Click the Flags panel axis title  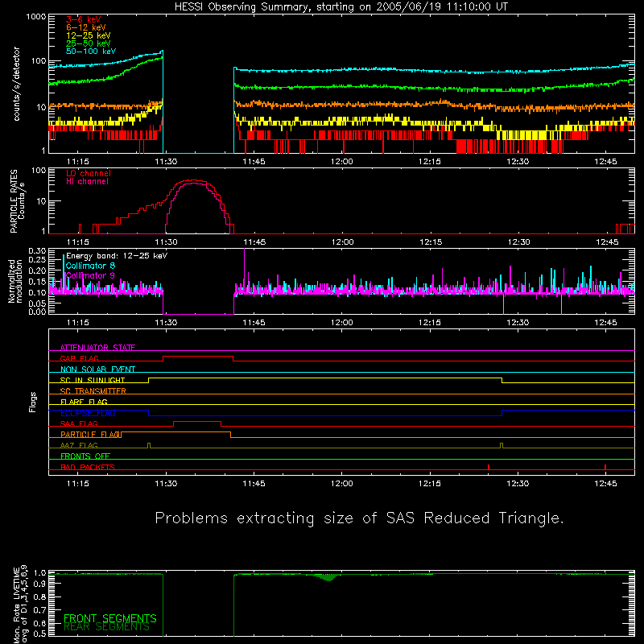click(x=33, y=402)
